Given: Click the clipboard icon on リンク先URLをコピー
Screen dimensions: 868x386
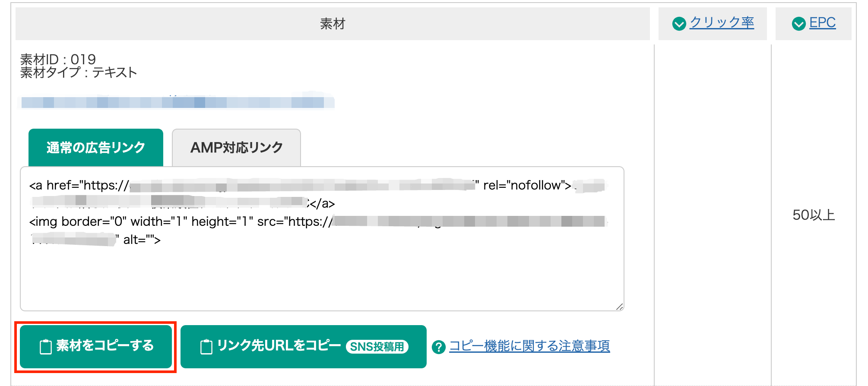Looking at the screenshot, I should (x=206, y=347).
